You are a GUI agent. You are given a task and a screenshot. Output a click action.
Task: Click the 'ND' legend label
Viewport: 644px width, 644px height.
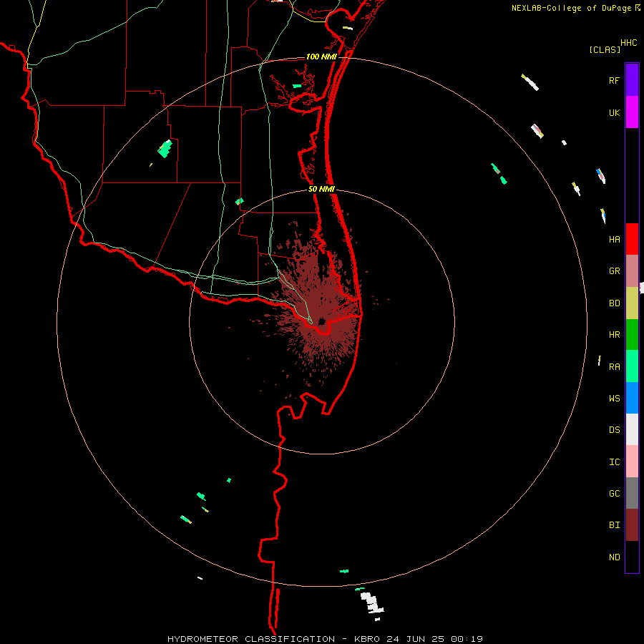pyautogui.click(x=614, y=557)
